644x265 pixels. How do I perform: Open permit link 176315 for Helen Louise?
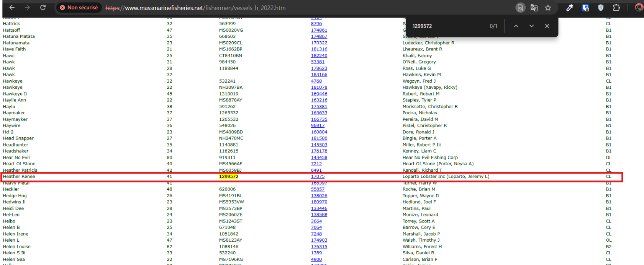click(319, 247)
